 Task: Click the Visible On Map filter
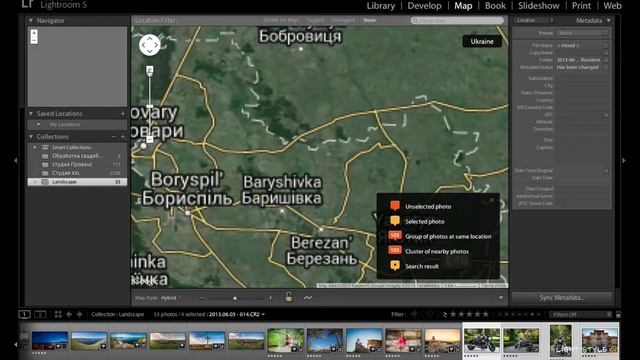(x=281, y=20)
